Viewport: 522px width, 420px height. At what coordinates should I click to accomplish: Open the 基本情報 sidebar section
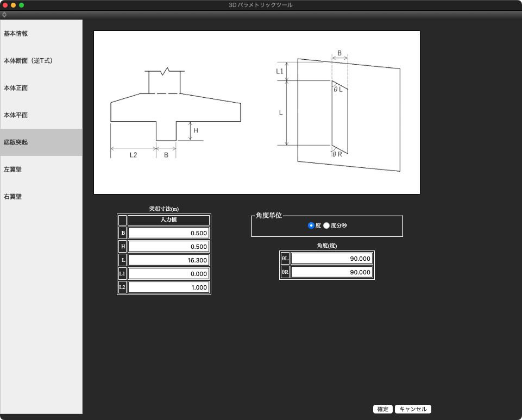click(x=41, y=34)
